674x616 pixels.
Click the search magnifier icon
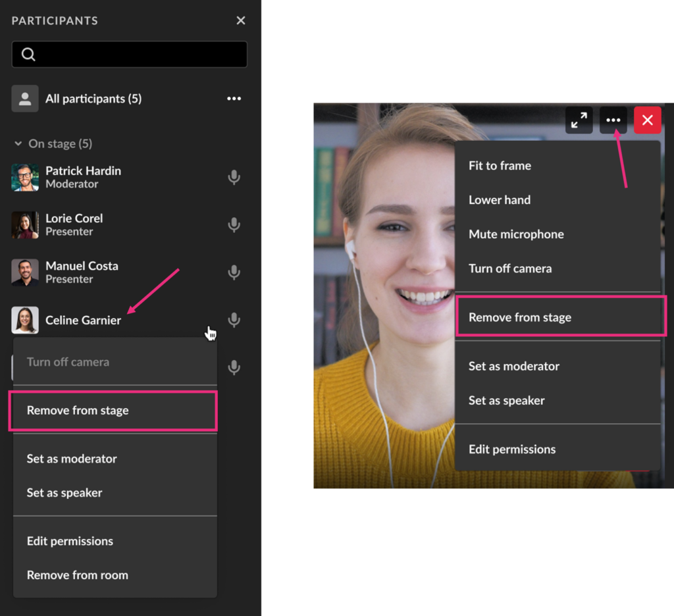(x=28, y=55)
